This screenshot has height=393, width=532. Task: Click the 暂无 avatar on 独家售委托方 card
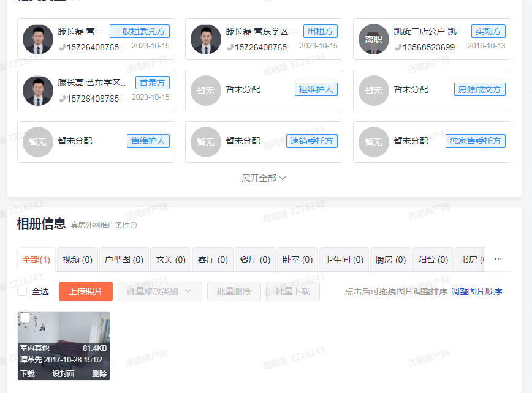pos(373,142)
